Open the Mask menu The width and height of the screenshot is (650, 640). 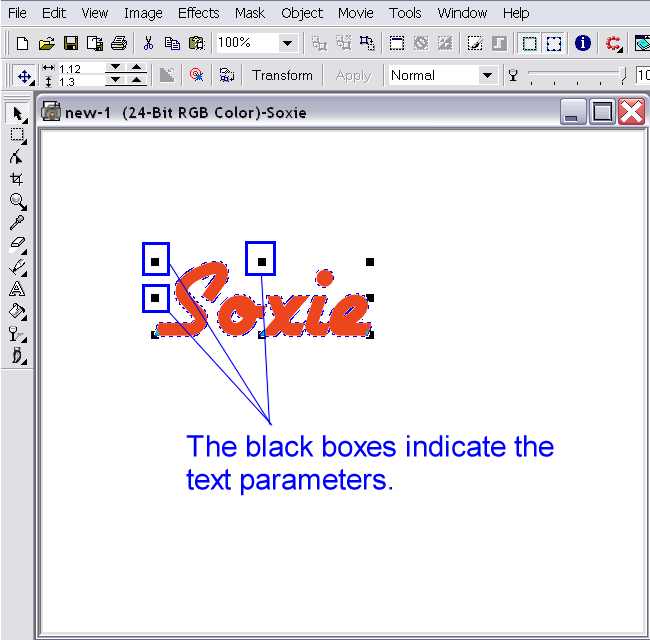(x=250, y=13)
